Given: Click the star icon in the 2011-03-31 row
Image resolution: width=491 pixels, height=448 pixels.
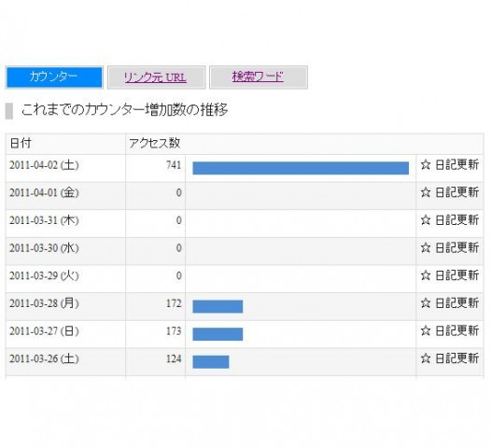Looking at the screenshot, I should click(x=426, y=219).
